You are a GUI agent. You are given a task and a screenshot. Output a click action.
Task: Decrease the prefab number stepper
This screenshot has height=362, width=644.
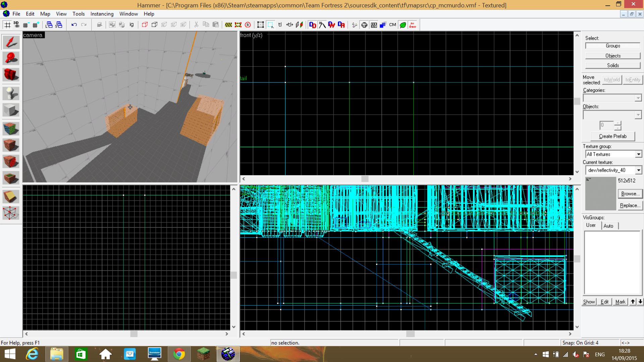618,128
